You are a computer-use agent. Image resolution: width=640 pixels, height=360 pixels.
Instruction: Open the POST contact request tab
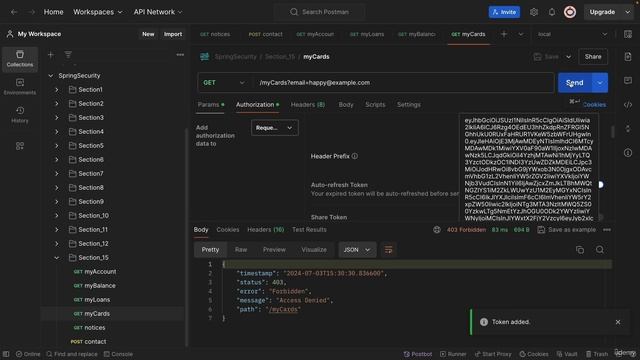(265, 34)
